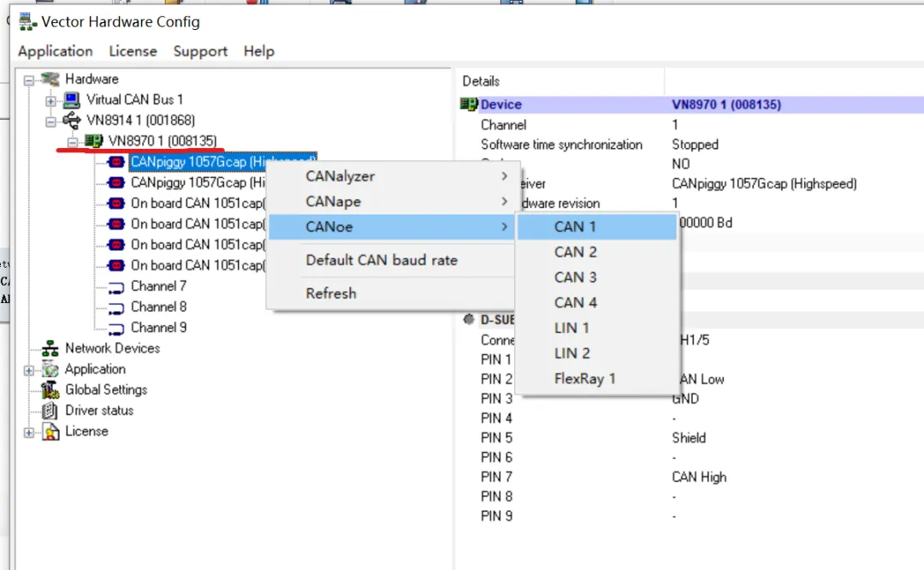The height and width of the screenshot is (570, 924).
Task: Expand the License tree node
Action: (29, 433)
